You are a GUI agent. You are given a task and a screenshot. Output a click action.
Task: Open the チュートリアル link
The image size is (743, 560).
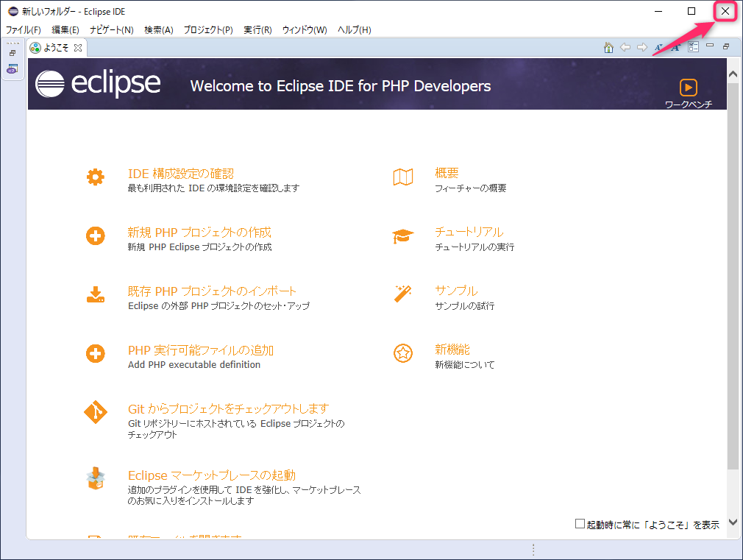tap(469, 232)
